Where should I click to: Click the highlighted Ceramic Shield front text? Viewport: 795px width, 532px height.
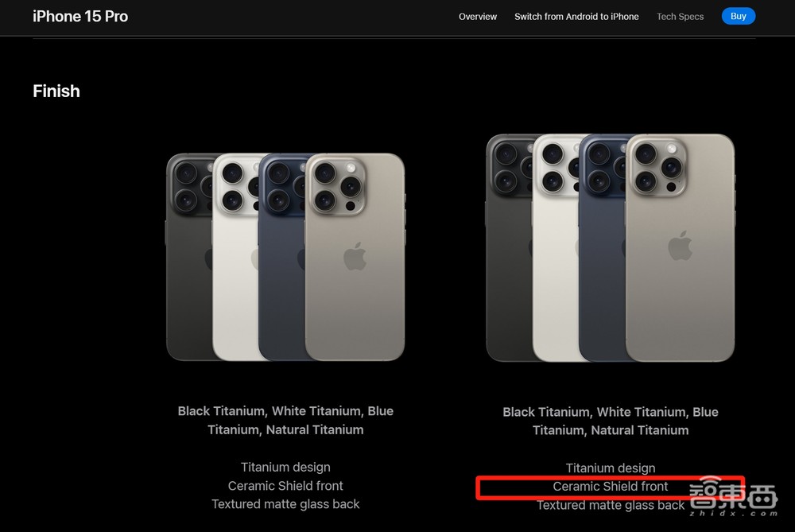611,487
